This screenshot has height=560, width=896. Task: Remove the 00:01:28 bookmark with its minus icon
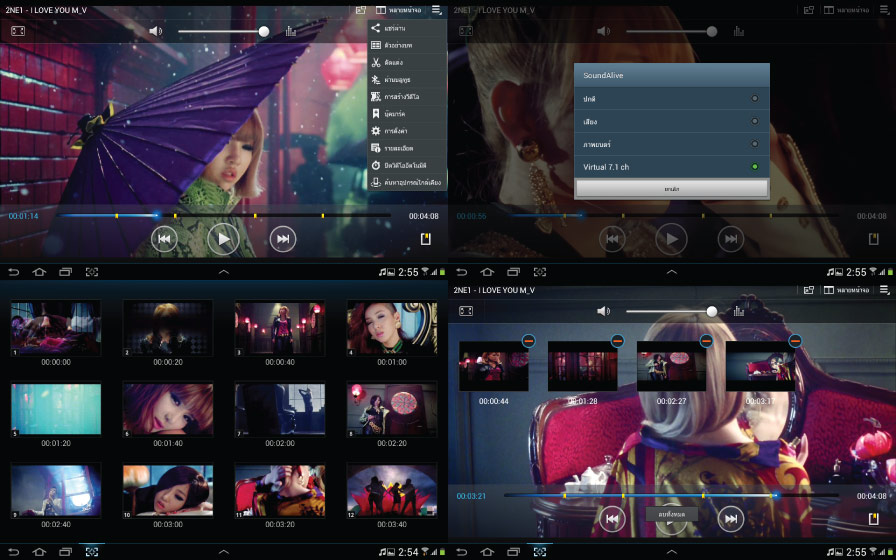[618, 341]
